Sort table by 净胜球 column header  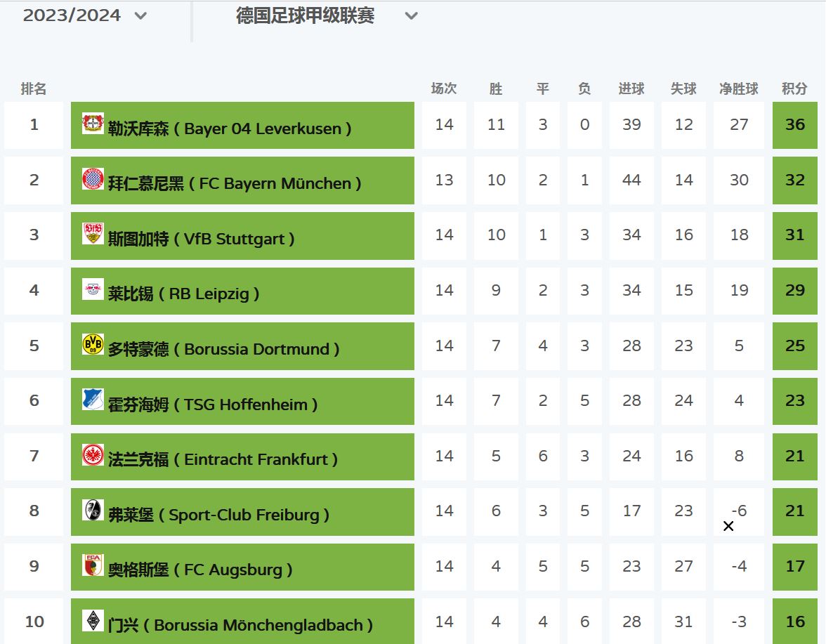pyautogui.click(x=739, y=89)
